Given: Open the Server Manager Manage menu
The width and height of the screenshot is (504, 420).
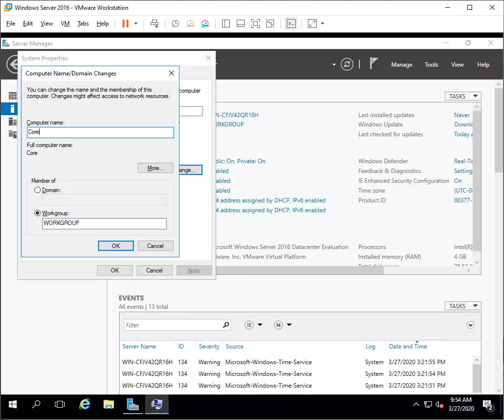Looking at the screenshot, I should coord(402,65).
